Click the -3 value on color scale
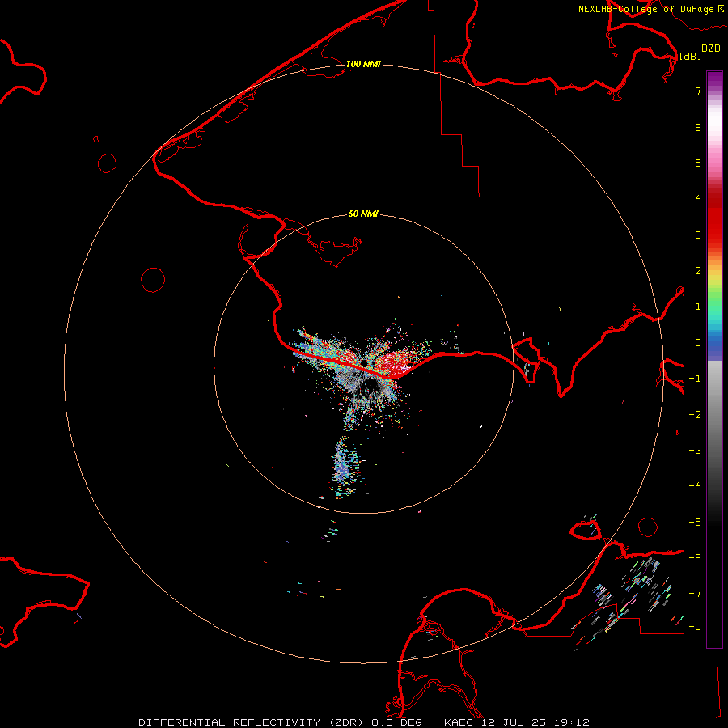 (x=695, y=451)
